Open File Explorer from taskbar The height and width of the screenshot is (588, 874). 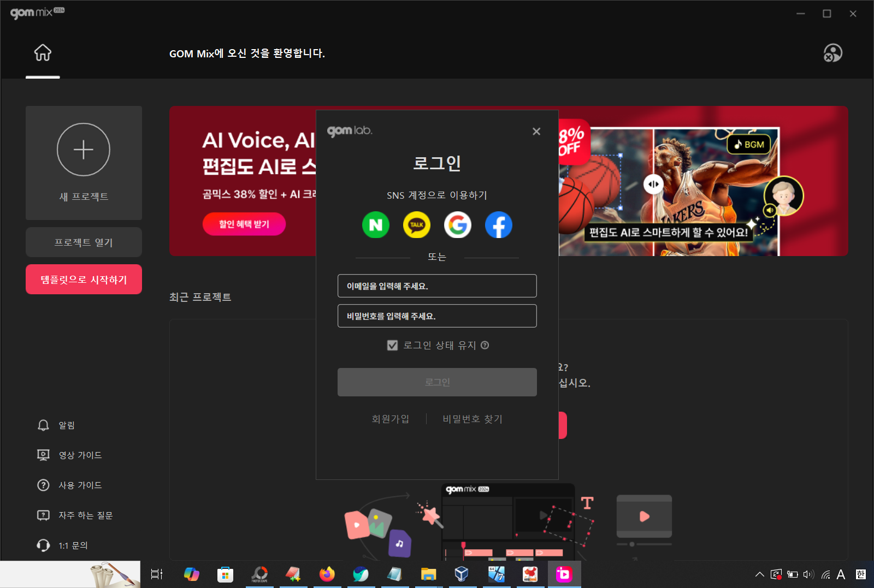[429, 574]
